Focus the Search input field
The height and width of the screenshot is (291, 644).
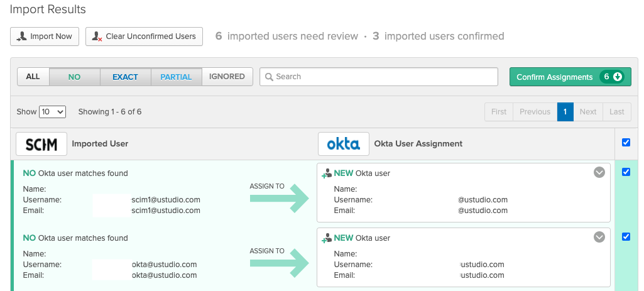(379, 77)
